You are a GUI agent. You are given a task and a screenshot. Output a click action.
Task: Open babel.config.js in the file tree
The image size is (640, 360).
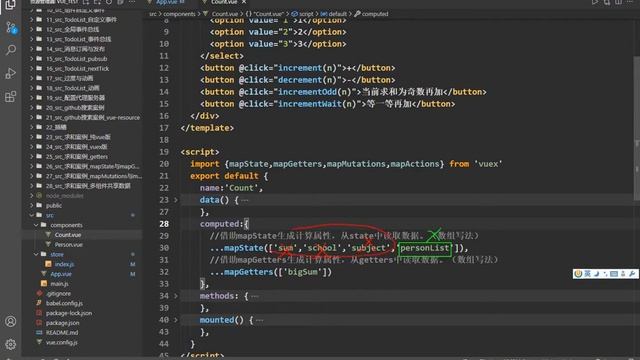click(64, 303)
